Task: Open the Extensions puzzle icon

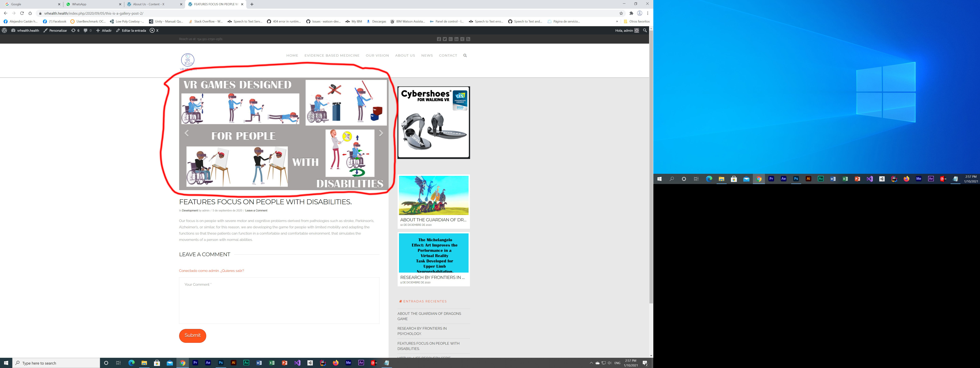Action: 632,13
